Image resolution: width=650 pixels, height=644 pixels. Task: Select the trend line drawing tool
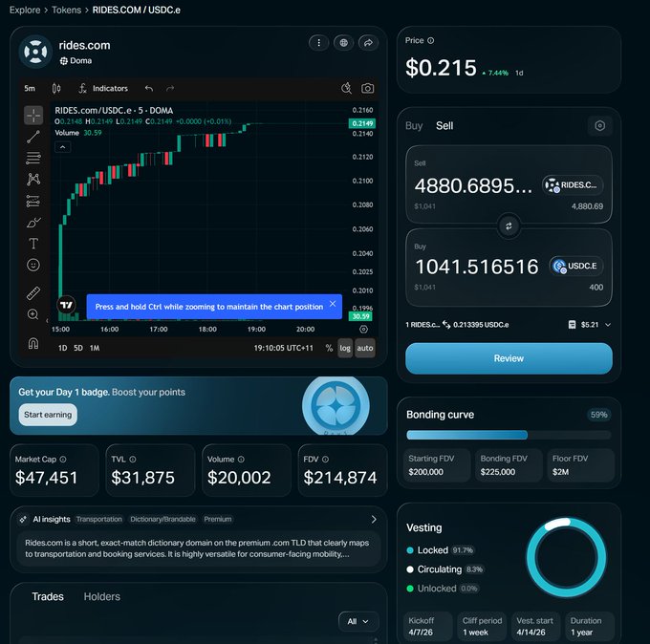33,137
